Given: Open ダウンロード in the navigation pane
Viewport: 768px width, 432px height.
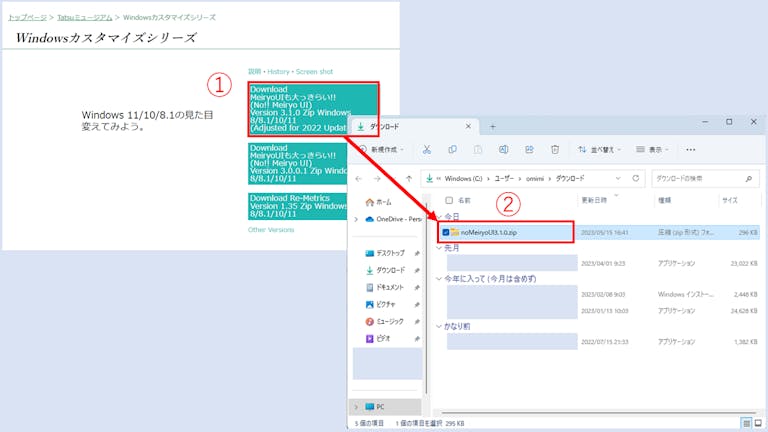Looking at the screenshot, I should pos(385,270).
